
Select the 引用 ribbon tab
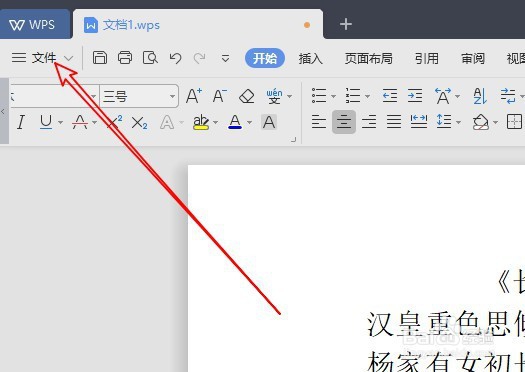(427, 59)
